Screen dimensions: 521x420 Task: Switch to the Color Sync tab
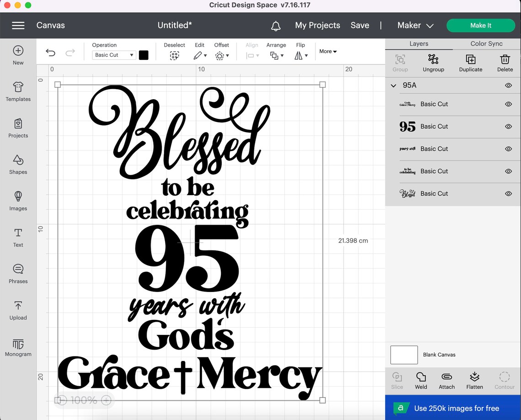[x=486, y=43]
